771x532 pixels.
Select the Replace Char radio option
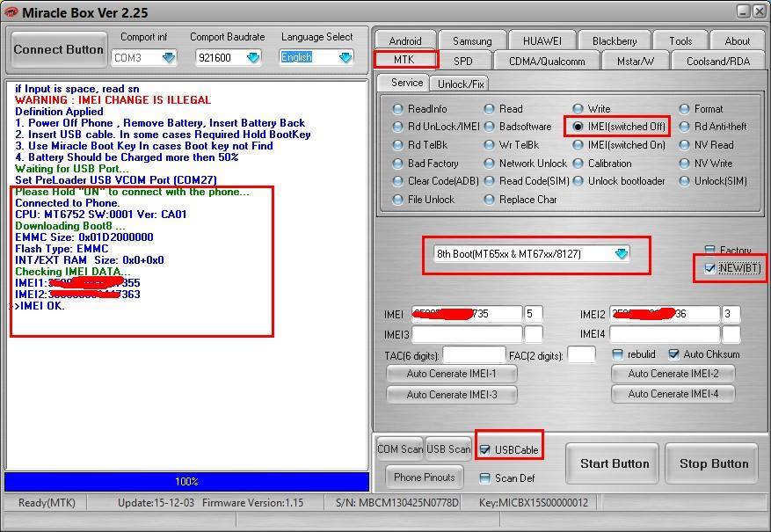(x=520, y=200)
